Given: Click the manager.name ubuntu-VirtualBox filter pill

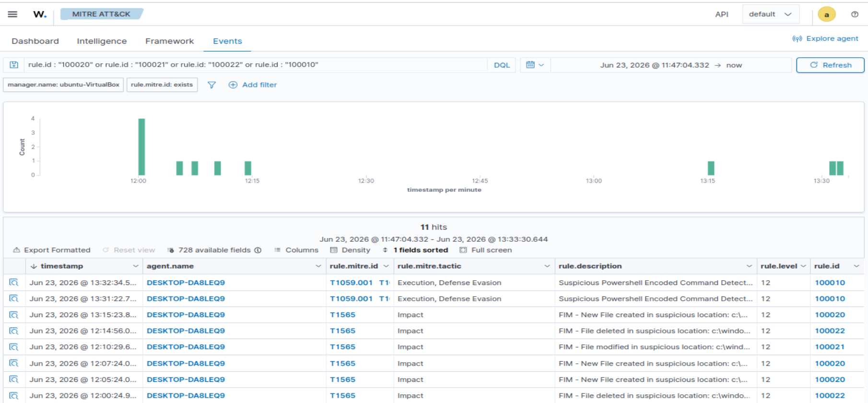Looking at the screenshot, I should coord(63,85).
